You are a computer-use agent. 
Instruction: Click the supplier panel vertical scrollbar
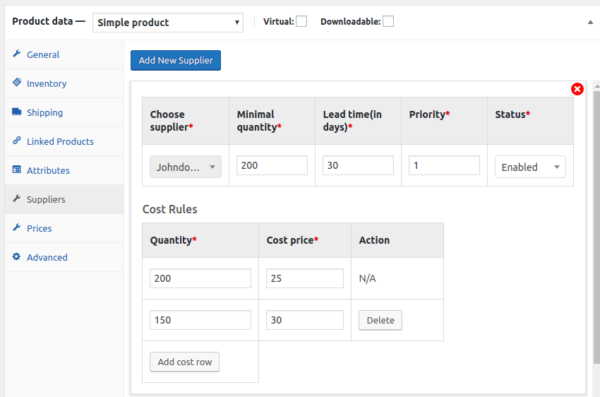[597, 226]
